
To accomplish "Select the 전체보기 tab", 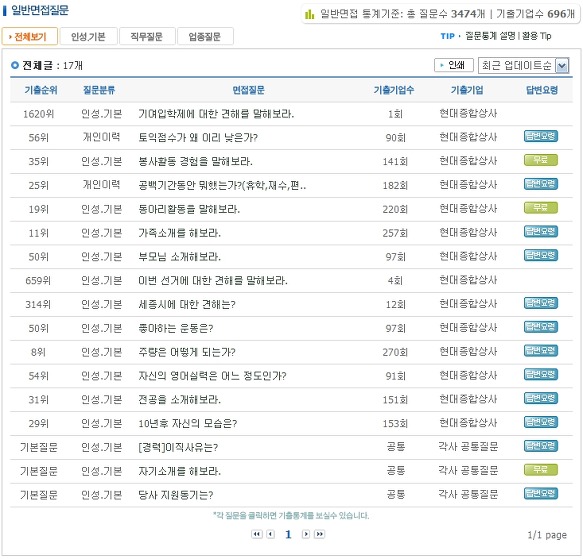I will tap(29, 36).
